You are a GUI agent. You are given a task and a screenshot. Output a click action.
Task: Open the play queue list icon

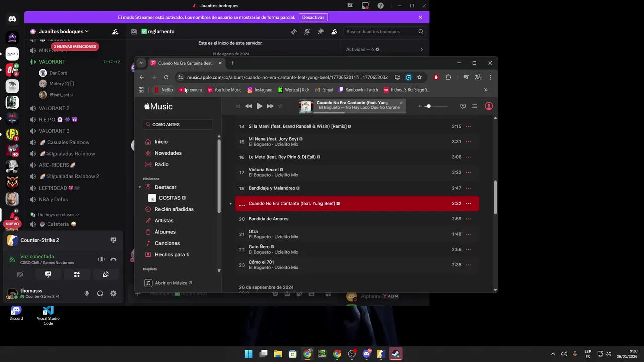[x=474, y=106]
